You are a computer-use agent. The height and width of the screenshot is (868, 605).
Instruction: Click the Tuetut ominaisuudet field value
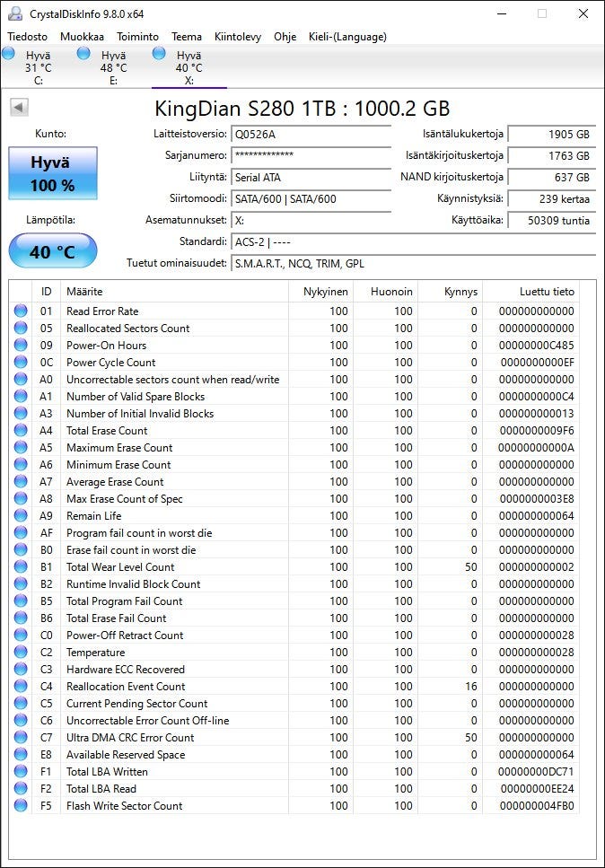tap(414, 264)
